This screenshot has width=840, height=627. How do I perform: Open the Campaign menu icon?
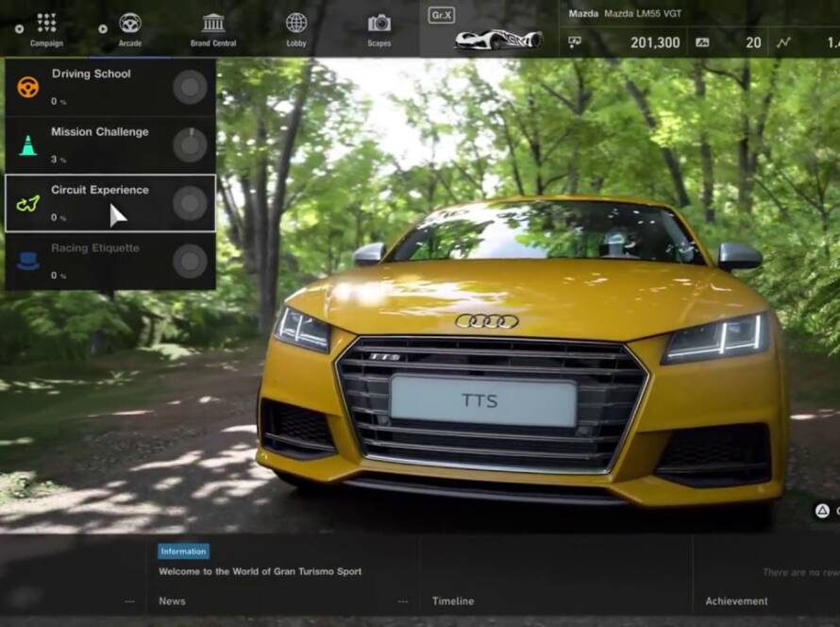(x=46, y=24)
